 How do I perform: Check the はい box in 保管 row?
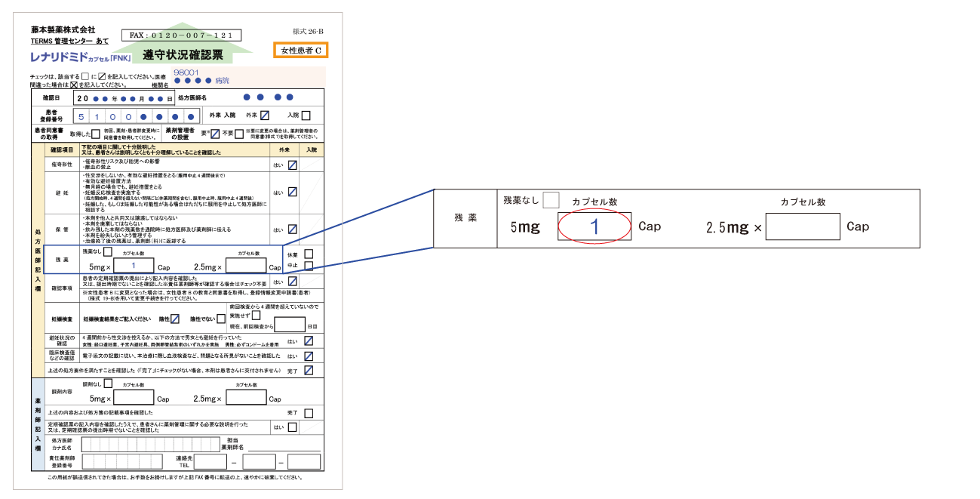point(292,229)
